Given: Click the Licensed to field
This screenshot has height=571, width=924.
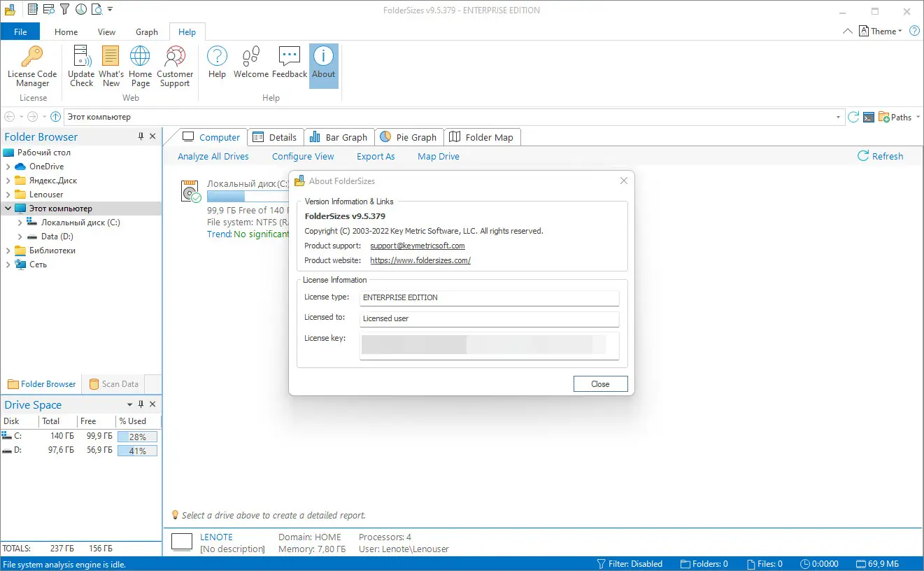Looking at the screenshot, I should pyautogui.click(x=490, y=318).
